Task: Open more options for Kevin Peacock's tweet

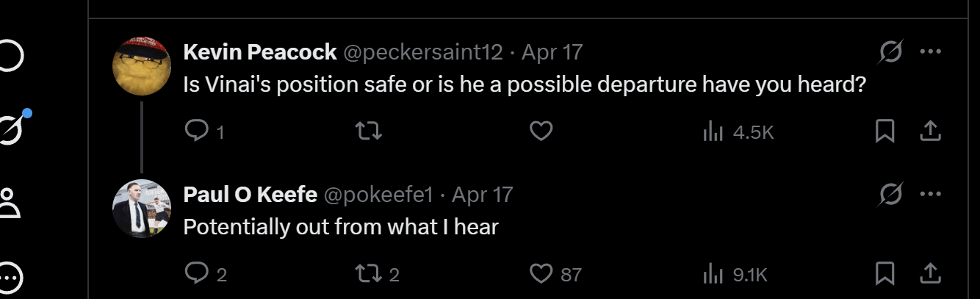Action: 930,52
